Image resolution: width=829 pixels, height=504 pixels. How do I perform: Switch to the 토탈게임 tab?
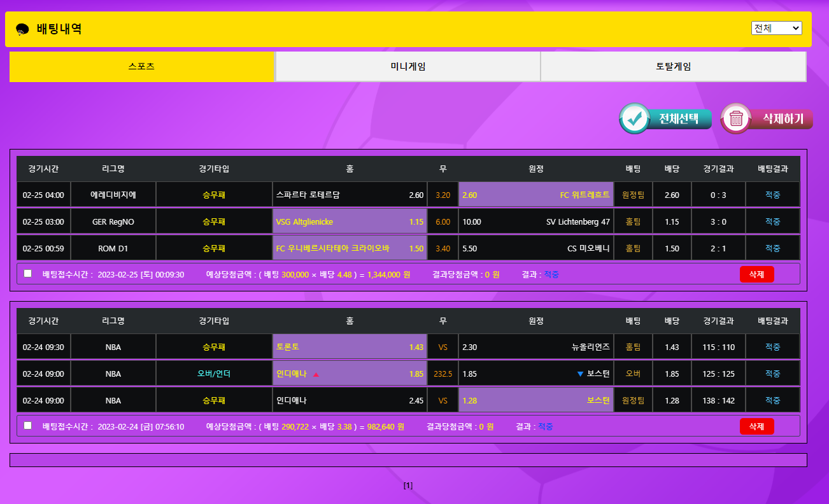pyautogui.click(x=673, y=67)
